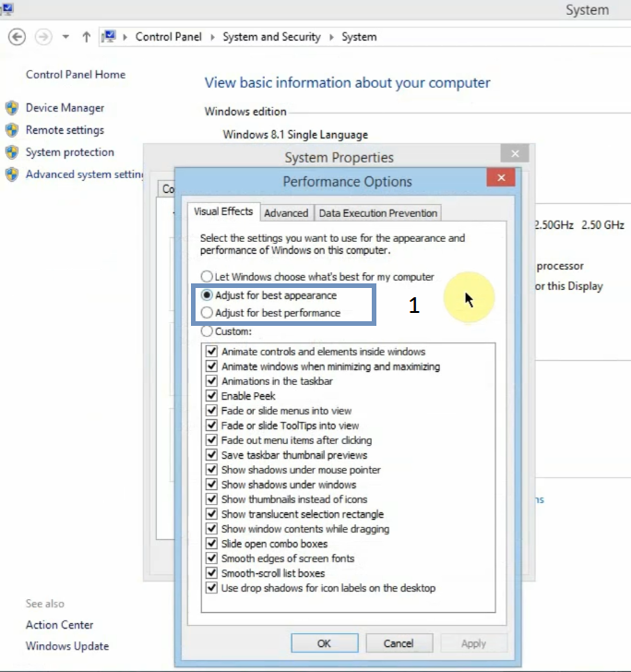The image size is (631, 672).
Task: Toggle Show shadows under windows
Action: pyautogui.click(x=211, y=485)
